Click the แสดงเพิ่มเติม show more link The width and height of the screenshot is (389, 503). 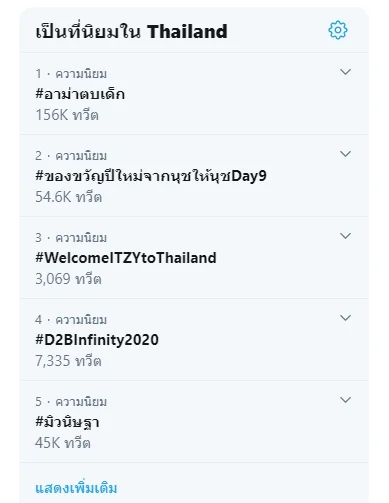[x=76, y=488]
